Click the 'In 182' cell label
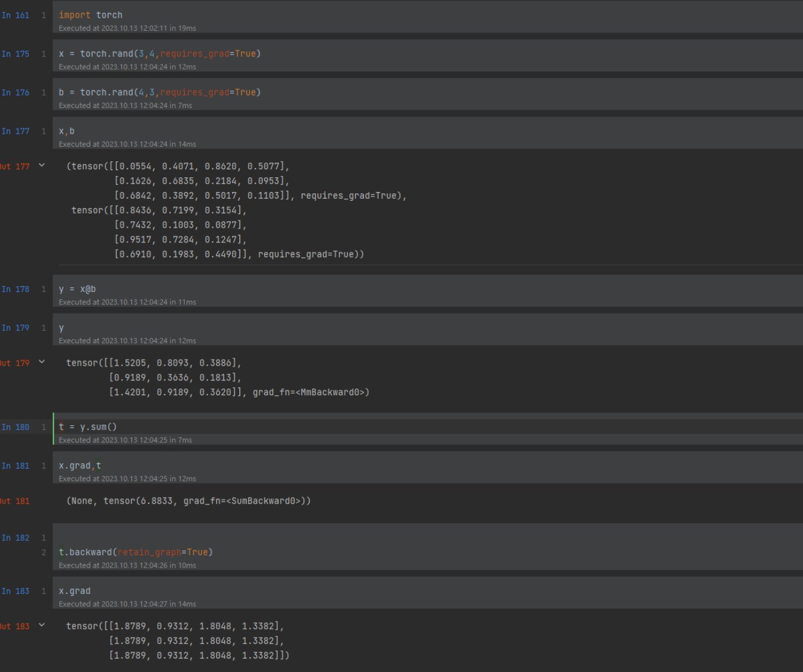The image size is (803, 672). coord(15,538)
